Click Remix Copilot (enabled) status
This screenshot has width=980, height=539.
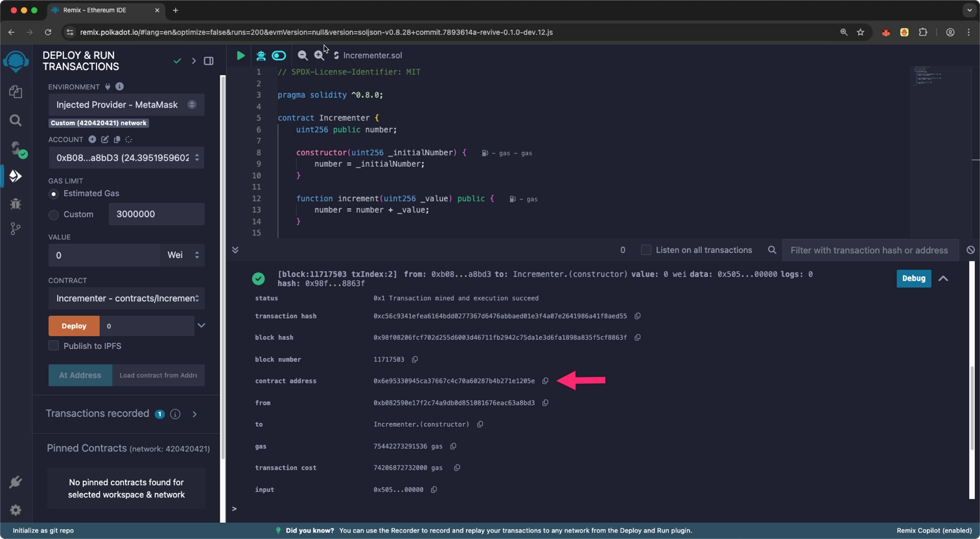pos(934,531)
